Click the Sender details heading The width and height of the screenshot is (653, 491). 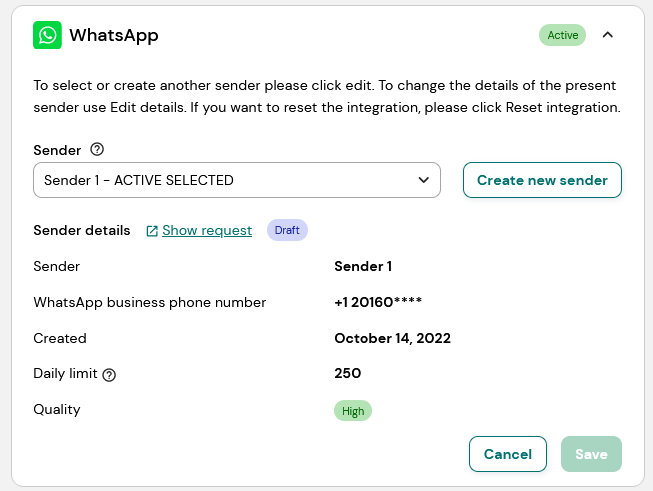82,230
